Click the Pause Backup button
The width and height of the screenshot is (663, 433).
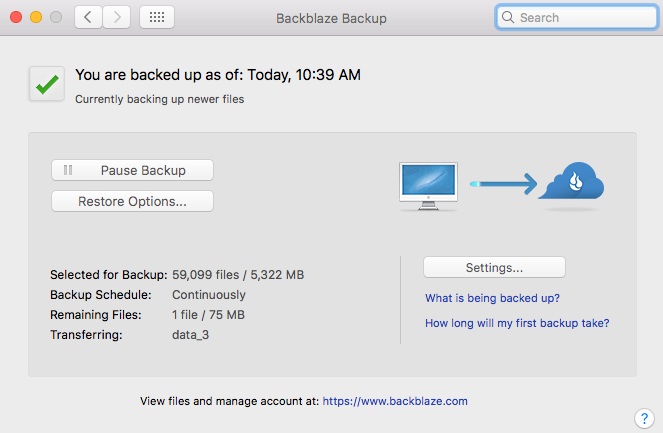pyautogui.click(x=132, y=170)
